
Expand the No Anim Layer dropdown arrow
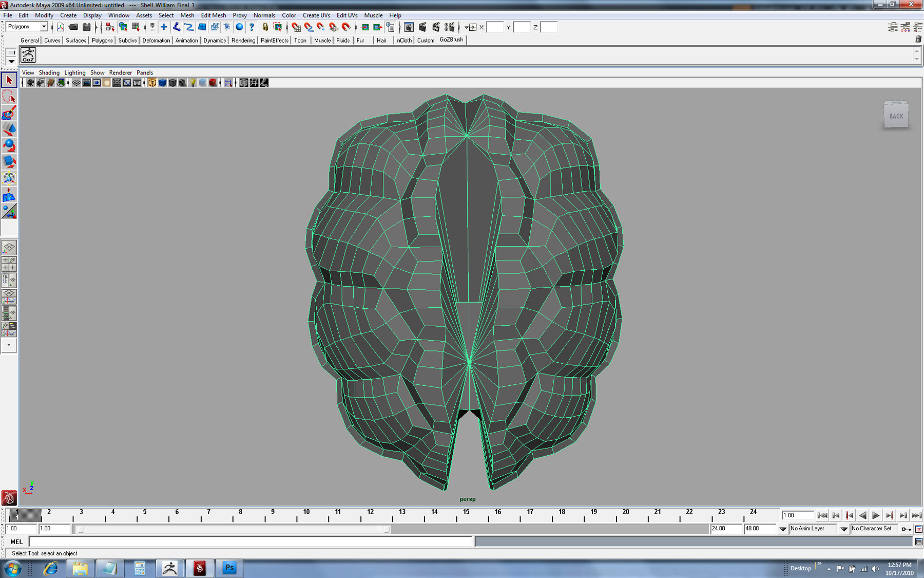coord(783,529)
